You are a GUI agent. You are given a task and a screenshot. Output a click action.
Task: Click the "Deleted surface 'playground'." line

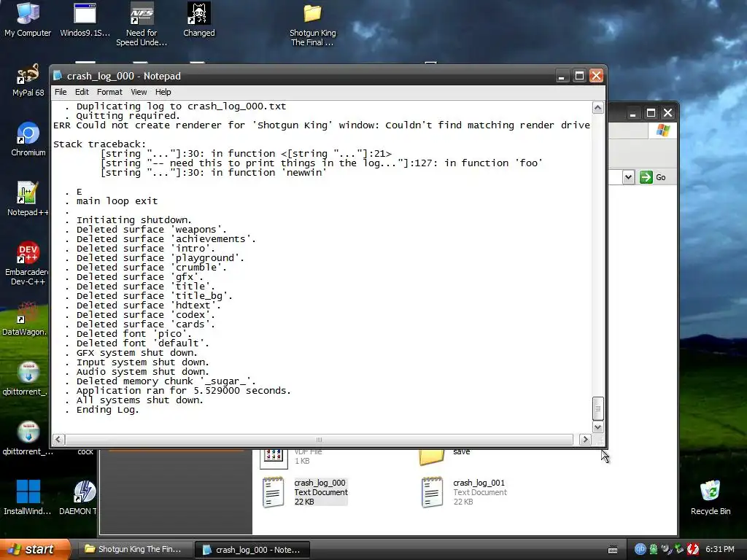[160, 257]
